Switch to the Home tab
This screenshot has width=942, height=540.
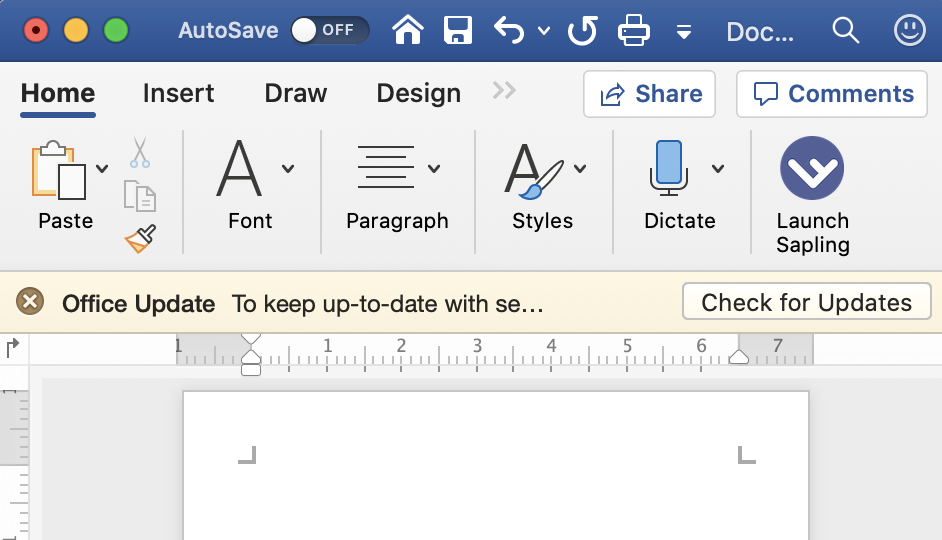pyautogui.click(x=58, y=94)
